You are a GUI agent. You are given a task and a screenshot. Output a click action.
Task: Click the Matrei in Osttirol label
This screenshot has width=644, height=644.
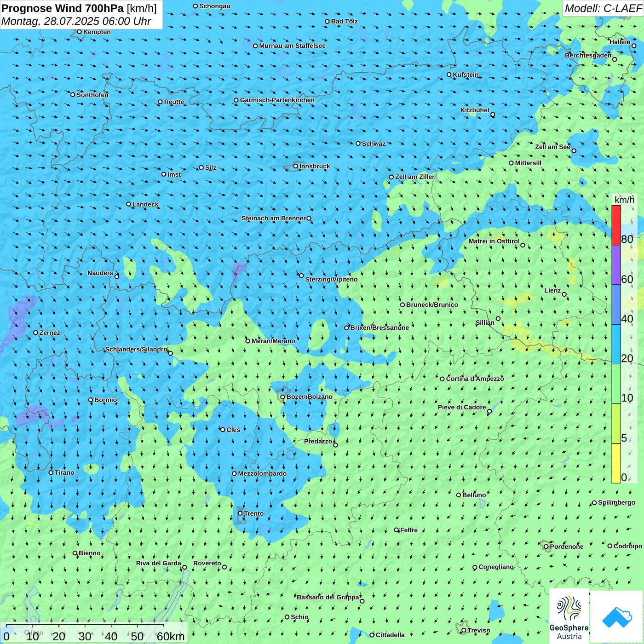tap(494, 241)
